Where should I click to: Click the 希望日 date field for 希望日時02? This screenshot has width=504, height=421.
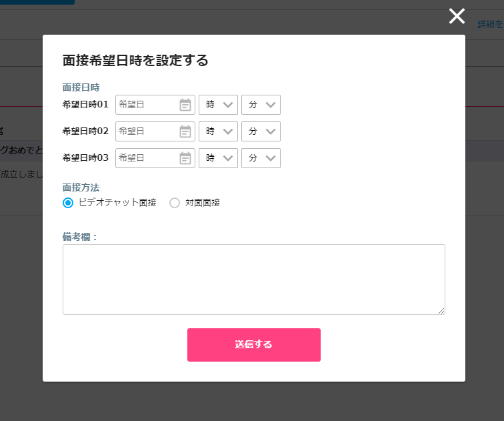click(155, 131)
